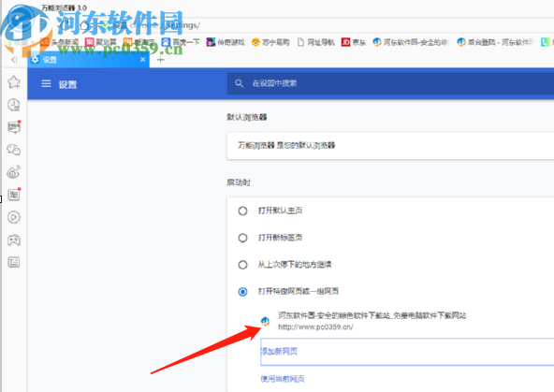
Task: Select 打开新标签页 radio option
Action: point(242,238)
